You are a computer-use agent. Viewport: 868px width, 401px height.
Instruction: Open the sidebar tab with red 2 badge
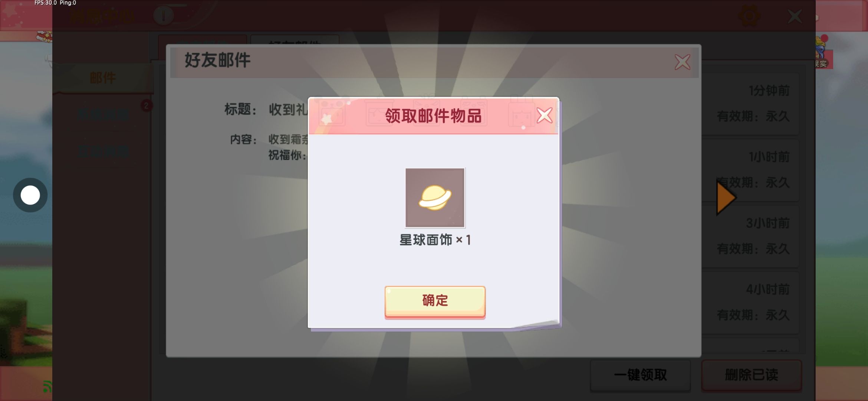[x=103, y=114]
